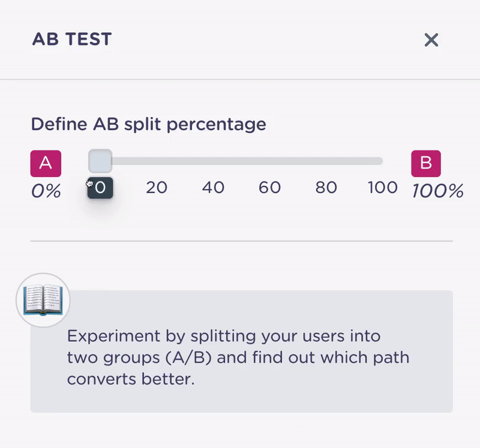Click the dark 0 value tooltip
The image size is (480, 448).
[100, 188]
